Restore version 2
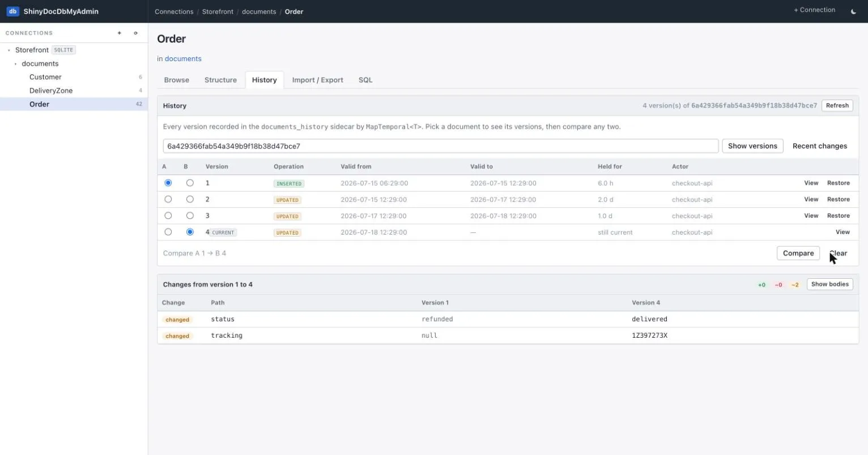Viewport: 868px width, 455px height. point(839,199)
